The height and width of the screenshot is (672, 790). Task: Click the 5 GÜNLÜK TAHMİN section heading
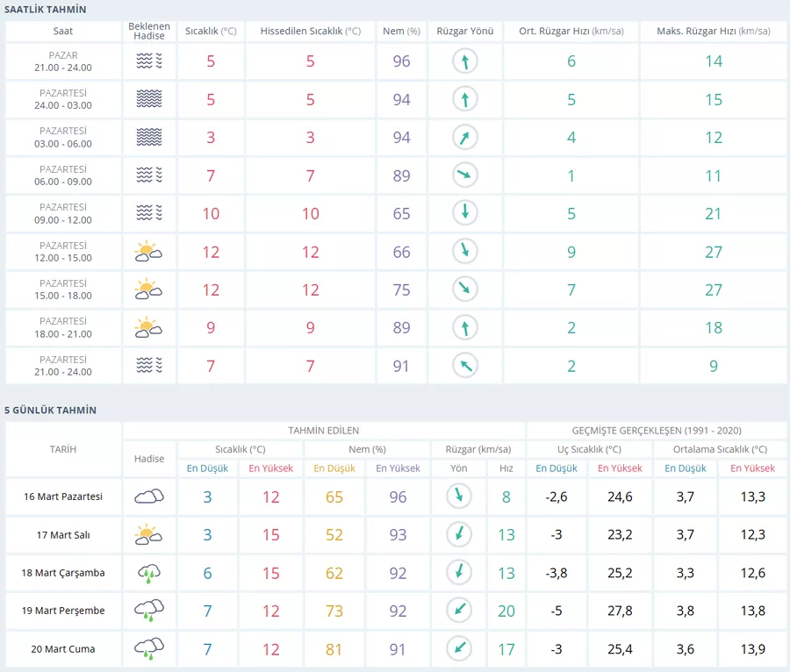pos(51,410)
